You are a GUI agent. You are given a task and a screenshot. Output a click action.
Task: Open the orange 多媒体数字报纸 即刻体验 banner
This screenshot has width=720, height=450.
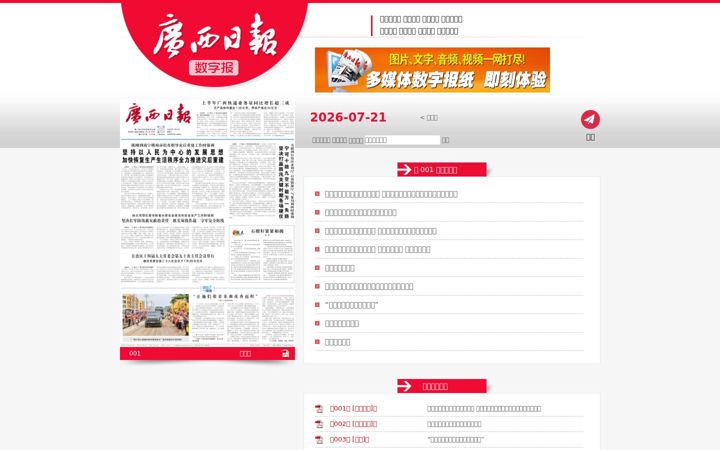click(432, 70)
